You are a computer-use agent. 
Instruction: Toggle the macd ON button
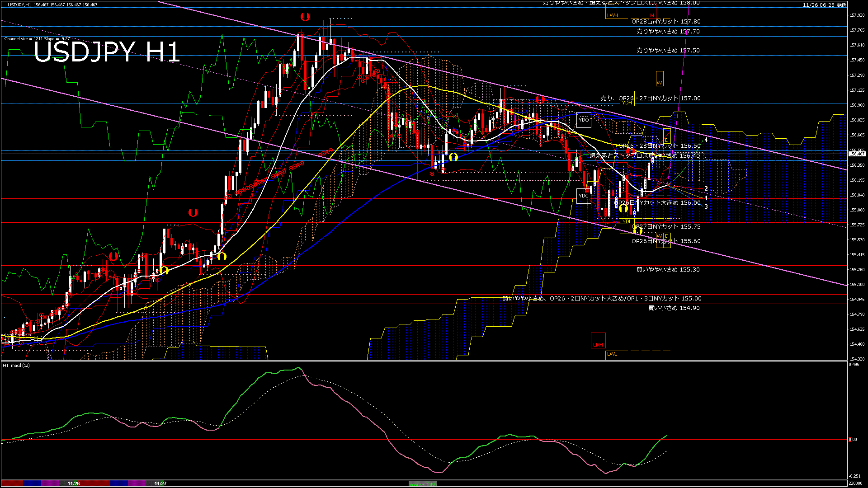(x=423, y=483)
